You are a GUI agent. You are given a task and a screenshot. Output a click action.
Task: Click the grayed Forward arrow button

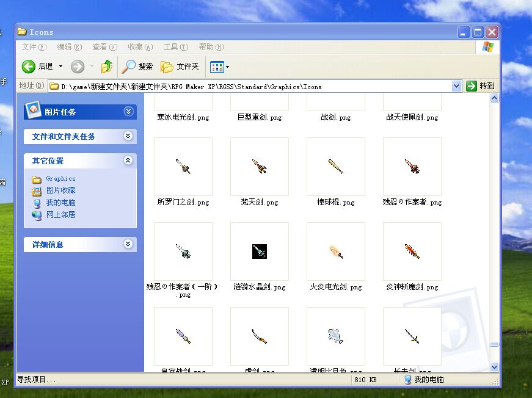coord(78,67)
